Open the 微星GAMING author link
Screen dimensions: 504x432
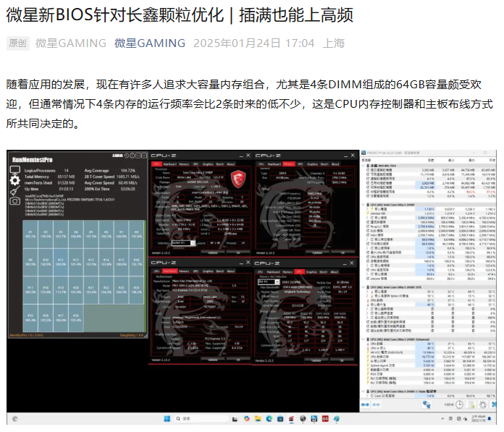click(x=150, y=43)
